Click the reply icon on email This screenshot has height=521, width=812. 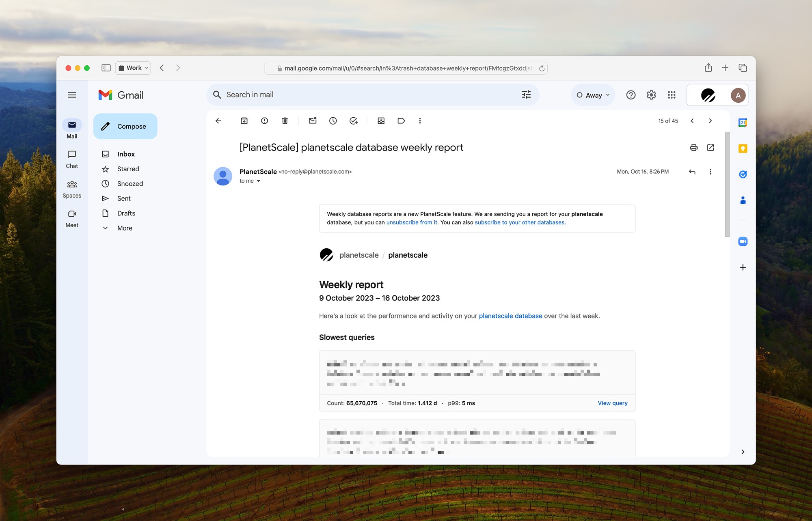coord(692,172)
